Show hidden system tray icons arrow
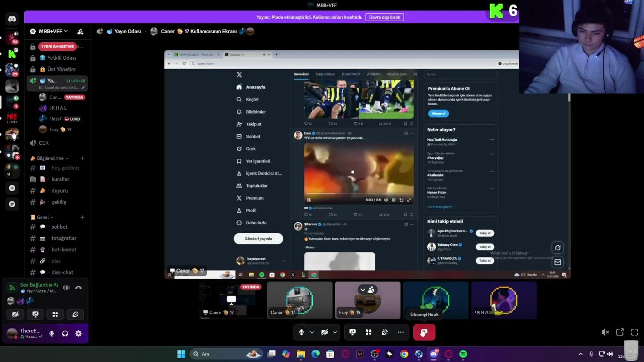Screen dimensions: 644x362 point(580,354)
